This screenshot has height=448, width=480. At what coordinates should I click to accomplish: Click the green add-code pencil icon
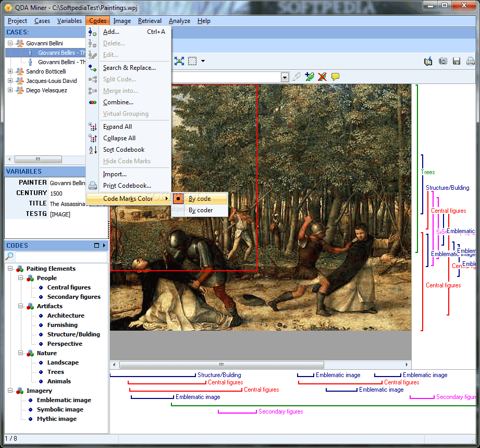click(310, 77)
